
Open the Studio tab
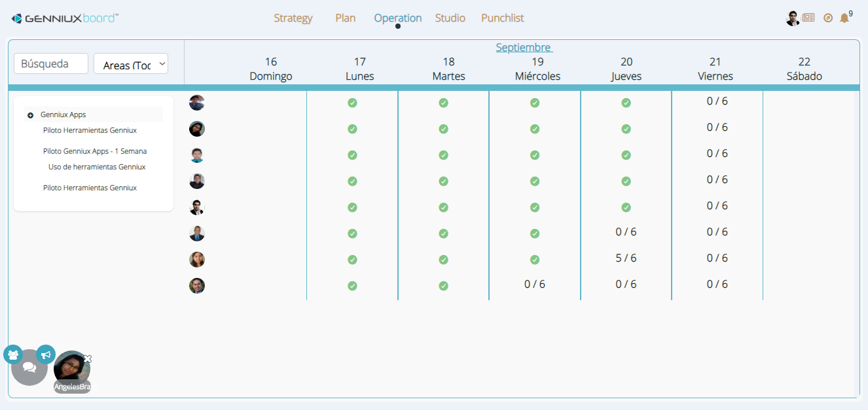pos(450,18)
